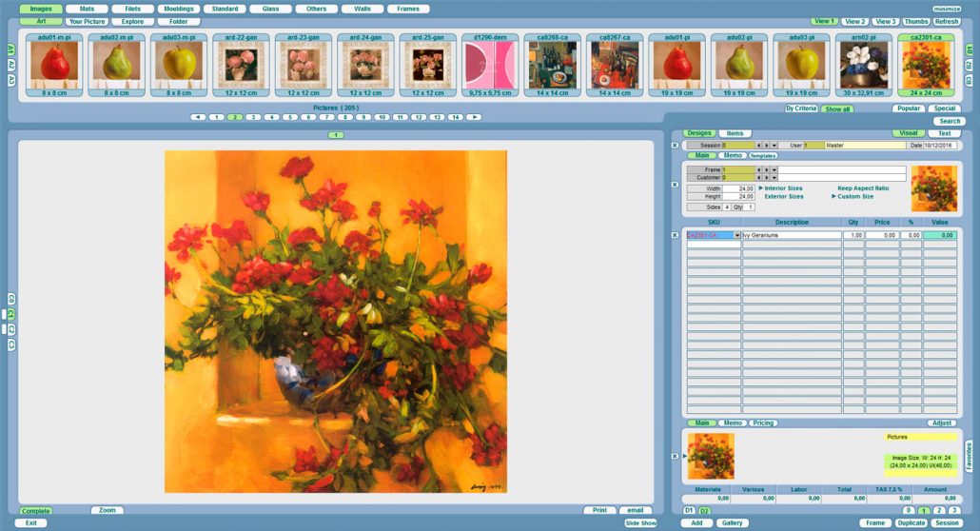Click the Exit button
This screenshot has width=980, height=531.
pyautogui.click(x=31, y=522)
